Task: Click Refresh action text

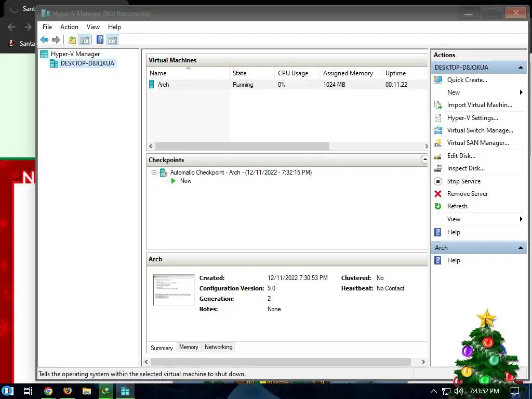Action: (457, 206)
